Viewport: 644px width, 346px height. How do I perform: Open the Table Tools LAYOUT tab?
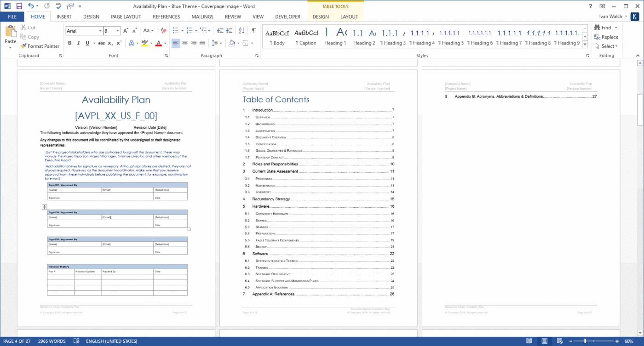(349, 17)
